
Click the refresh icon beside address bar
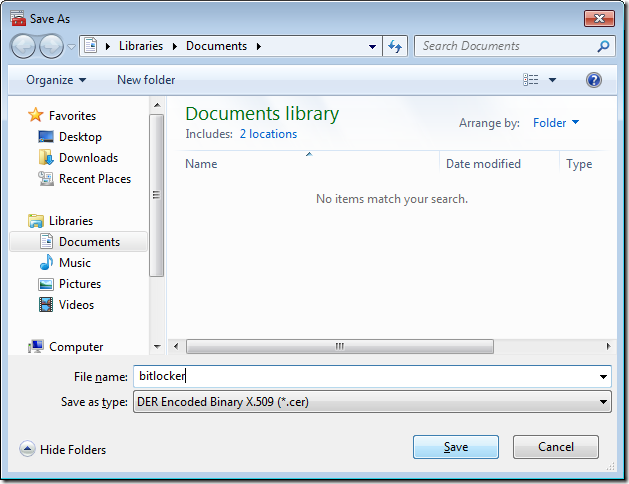click(x=395, y=46)
